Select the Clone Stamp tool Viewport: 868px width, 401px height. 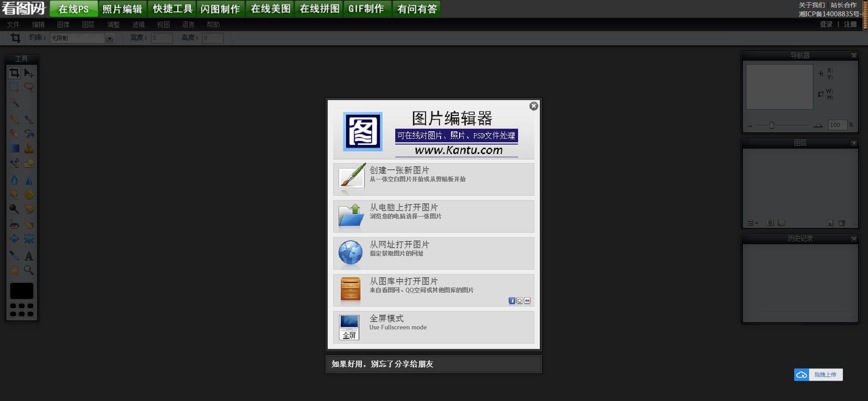click(x=29, y=148)
